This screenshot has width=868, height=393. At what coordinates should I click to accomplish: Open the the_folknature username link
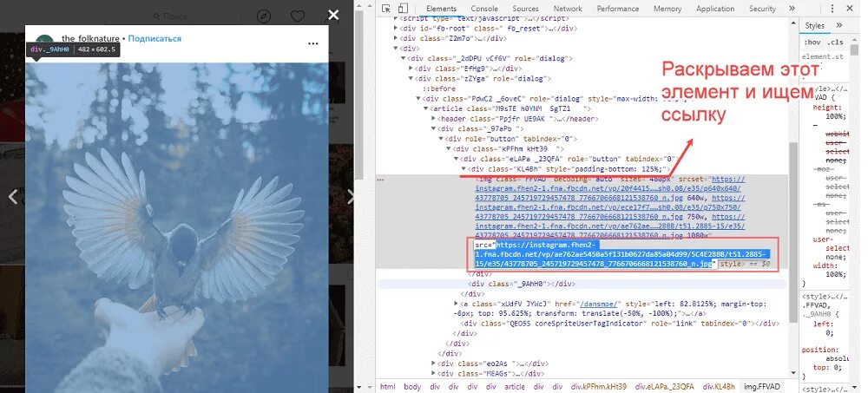coord(90,38)
